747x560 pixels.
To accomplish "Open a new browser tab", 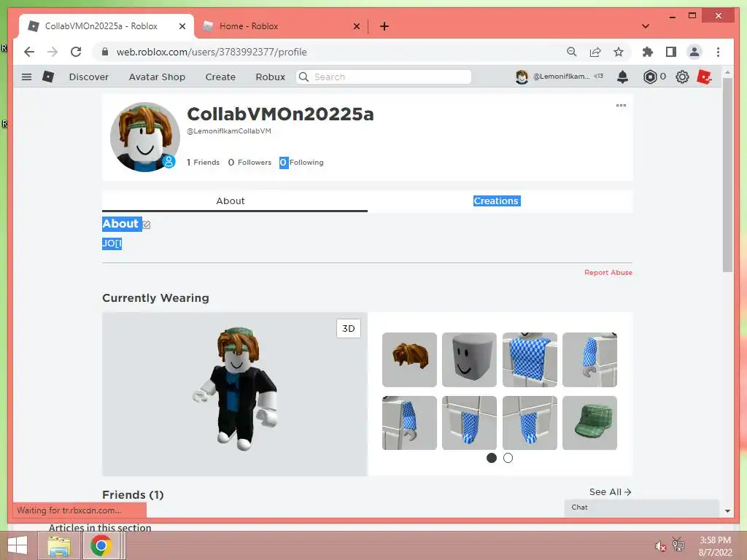I will pyautogui.click(x=384, y=26).
